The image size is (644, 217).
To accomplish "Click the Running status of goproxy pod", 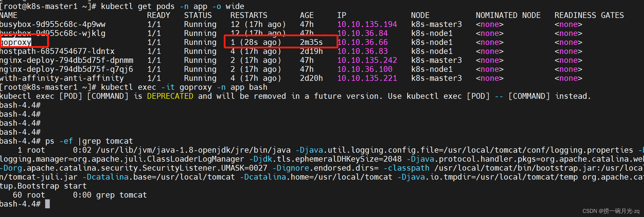I will (x=200, y=42).
